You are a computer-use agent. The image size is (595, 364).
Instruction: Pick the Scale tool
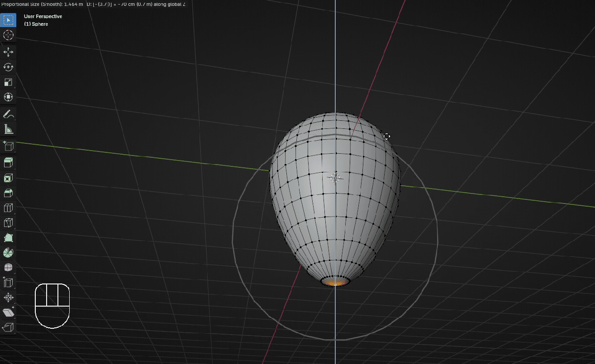click(x=8, y=82)
